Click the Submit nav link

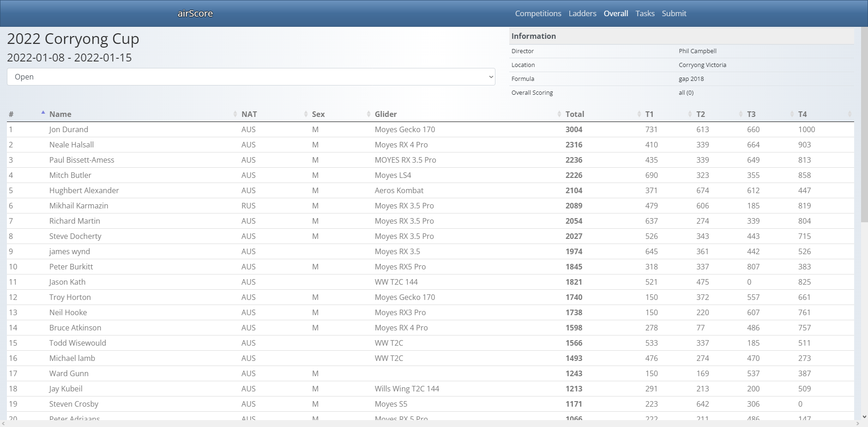coord(674,13)
